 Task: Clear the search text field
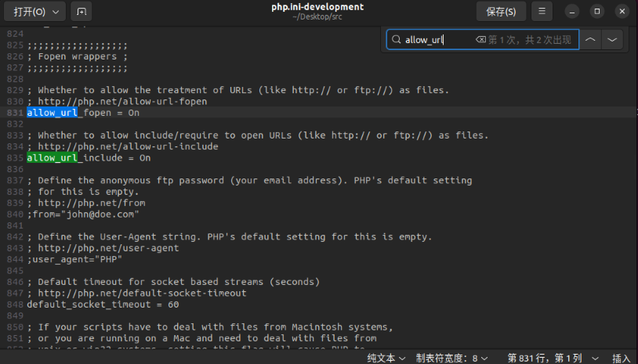(480, 40)
